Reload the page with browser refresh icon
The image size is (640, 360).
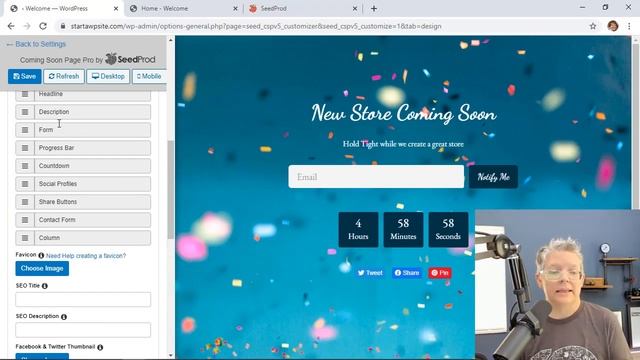[43, 26]
